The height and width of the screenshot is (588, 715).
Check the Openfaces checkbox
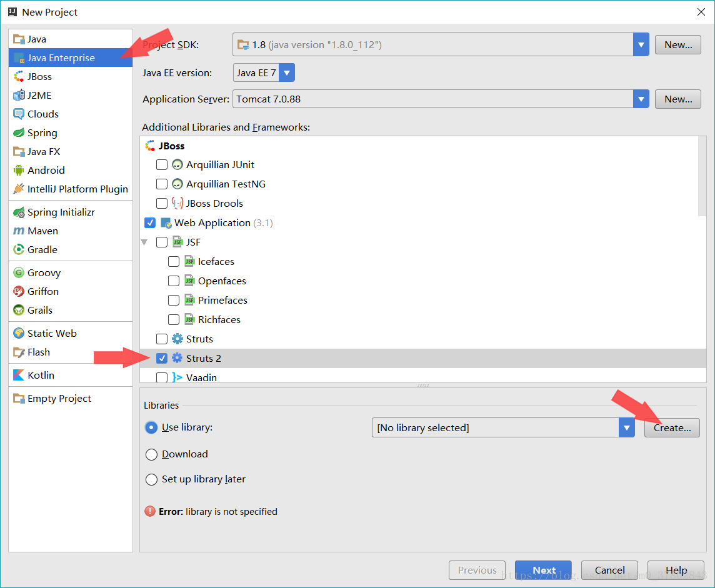coord(174,281)
